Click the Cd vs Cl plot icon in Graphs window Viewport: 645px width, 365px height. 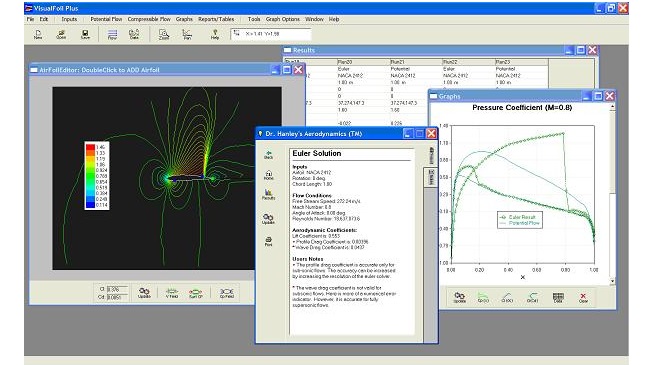tap(532, 298)
